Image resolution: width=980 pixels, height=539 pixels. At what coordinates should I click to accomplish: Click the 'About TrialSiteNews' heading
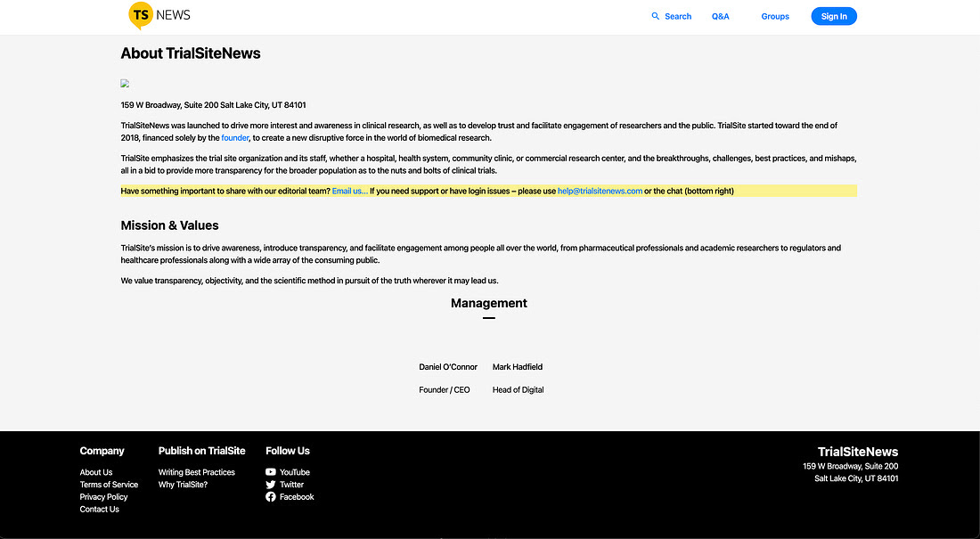pyautogui.click(x=191, y=53)
